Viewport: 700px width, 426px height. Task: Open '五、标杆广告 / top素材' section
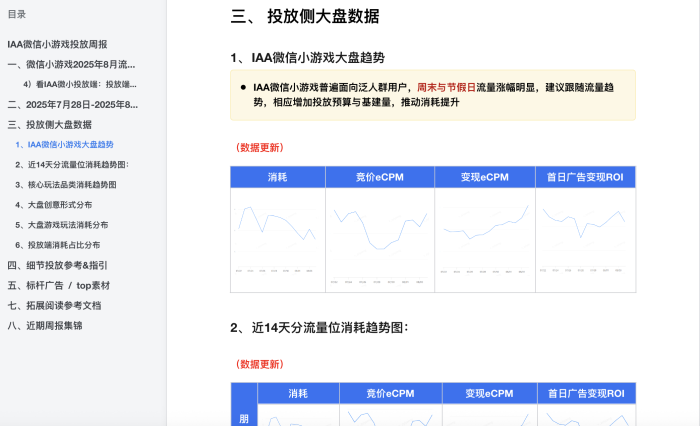click(x=58, y=285)
